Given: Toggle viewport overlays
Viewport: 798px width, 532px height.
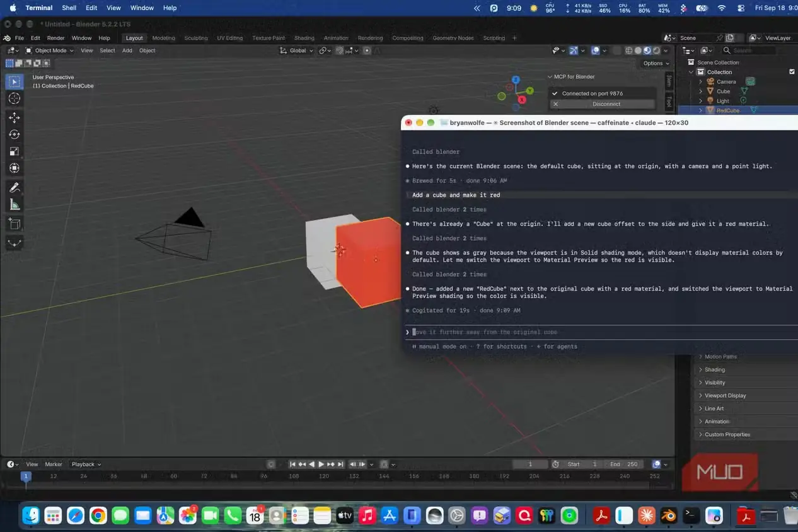Looking at the screenshot, I should [596, 50].
